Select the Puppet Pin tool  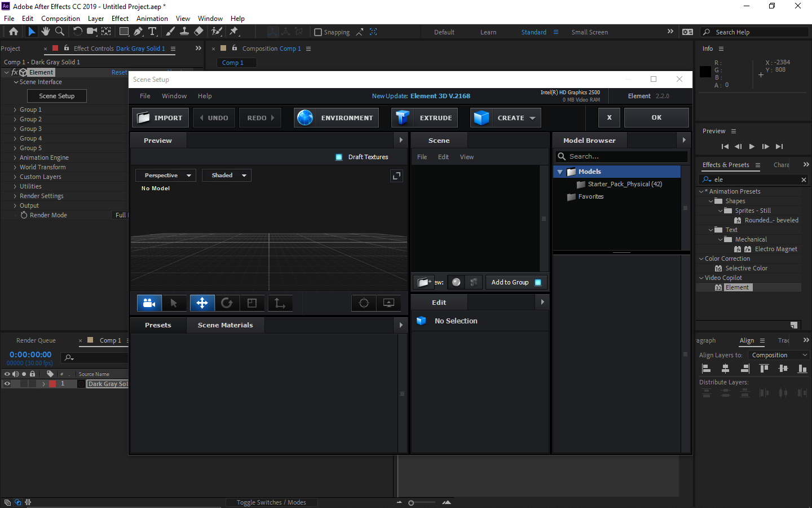click(234, 32)
